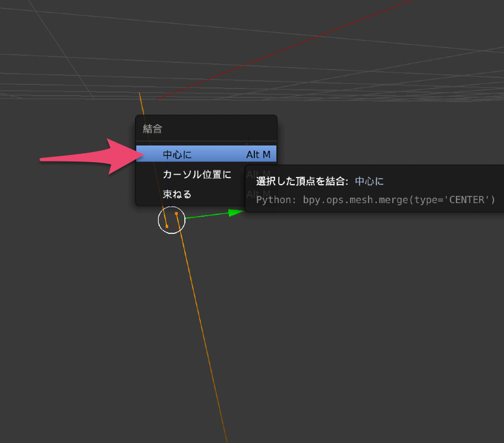Click the tooltip popup panel
The width and height of the screenshot is (504, 443).
[x=374, y=189]
